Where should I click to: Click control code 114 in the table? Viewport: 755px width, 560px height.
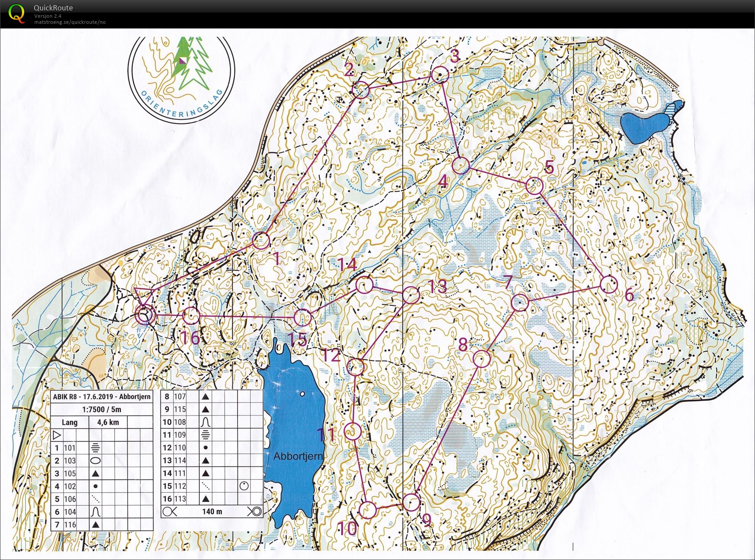tap(180, 460)
